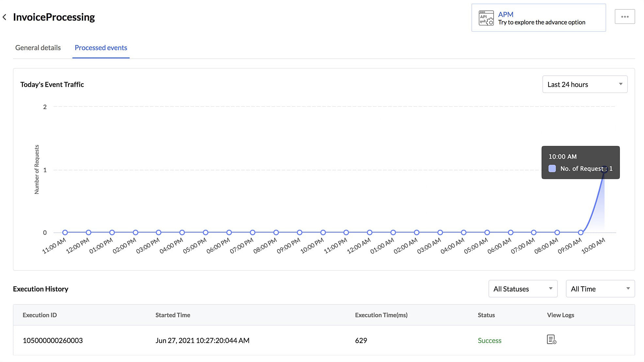Viewport: 644px width, 362px height.
Task: Click the back arrow beside InvoiceProcessing
Action: [5, 17]
